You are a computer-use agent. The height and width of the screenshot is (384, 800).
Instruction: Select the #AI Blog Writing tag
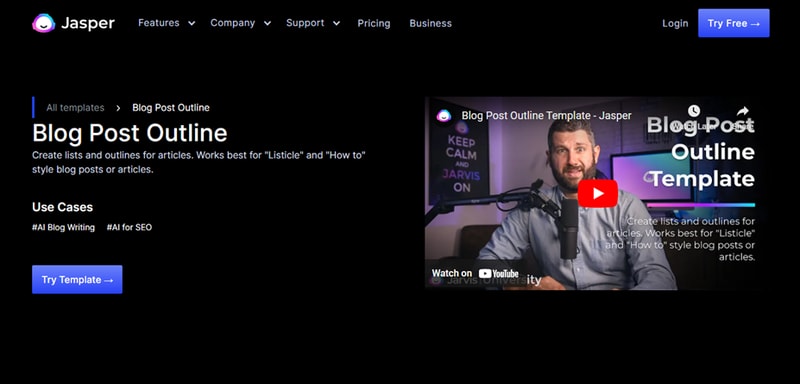tap(63, 227)
